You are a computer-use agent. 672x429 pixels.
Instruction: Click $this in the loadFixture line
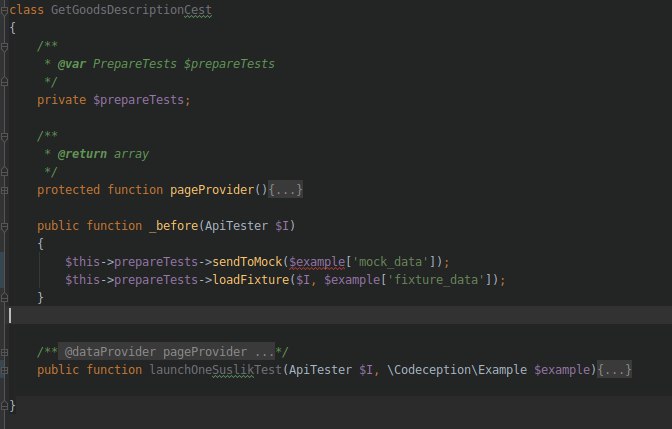82,280
